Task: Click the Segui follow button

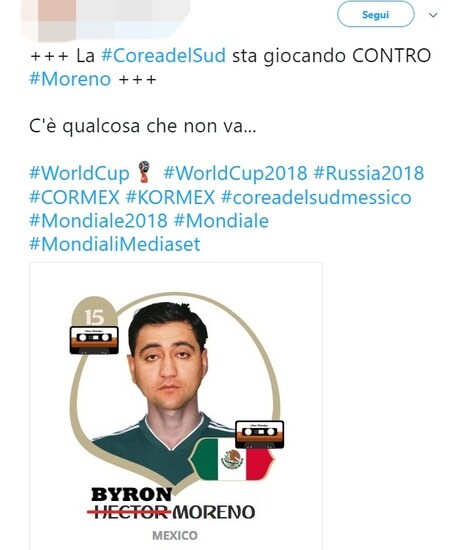Action: (x=375, y=14)
